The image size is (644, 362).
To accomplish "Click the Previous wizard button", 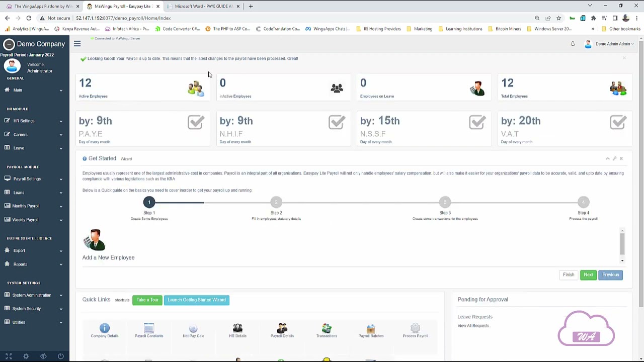I will point(611,275).
